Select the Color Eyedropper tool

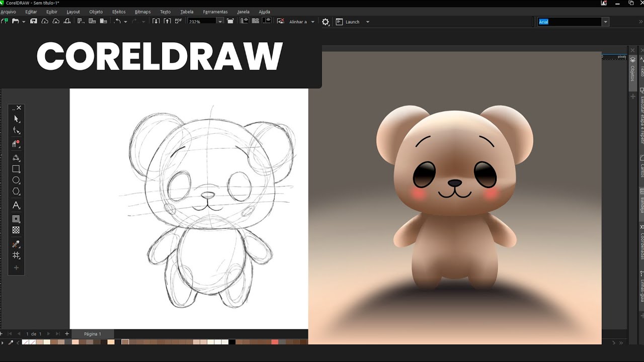(16, 244)
